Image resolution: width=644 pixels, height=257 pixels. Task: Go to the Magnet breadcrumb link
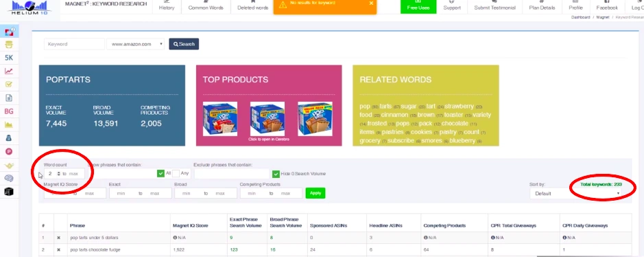click(x=603, y=17)
